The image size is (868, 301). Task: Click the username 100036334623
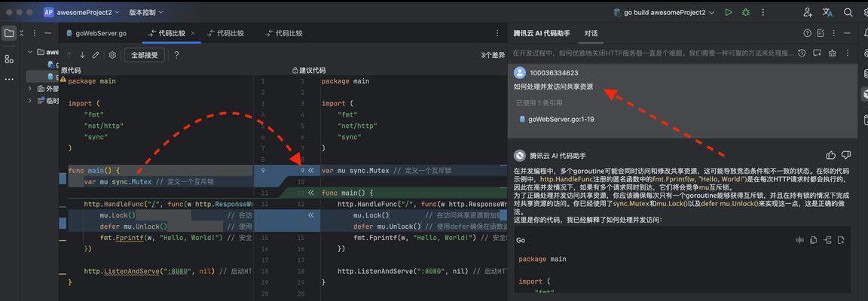pyautogui.click(x=554, y=73)
